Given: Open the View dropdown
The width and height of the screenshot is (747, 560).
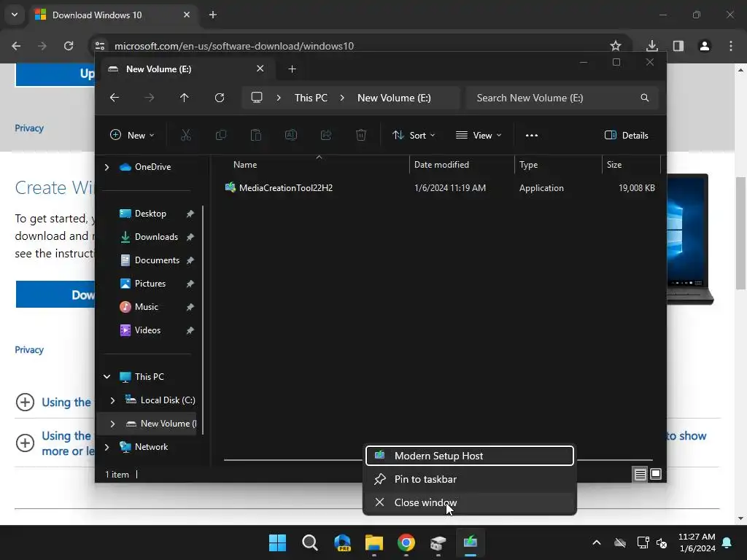Looking at the screenshot, I should (479, 135).
